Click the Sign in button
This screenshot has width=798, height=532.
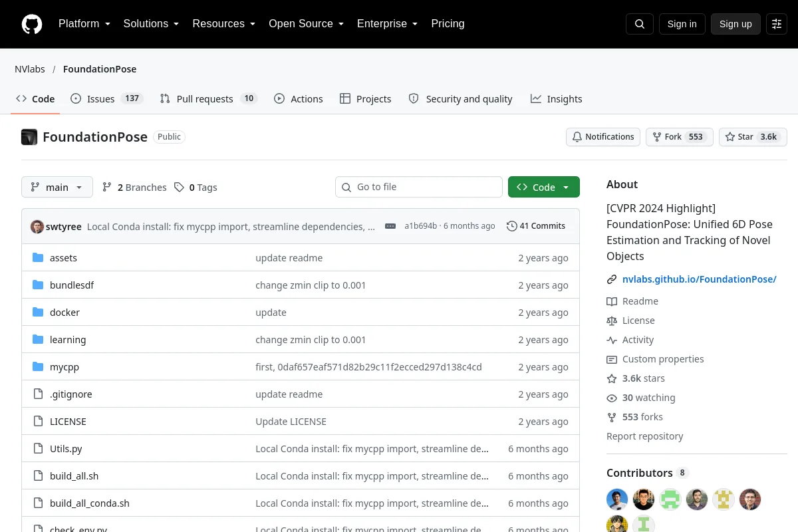pyautogui.click(x=682, y=24)
